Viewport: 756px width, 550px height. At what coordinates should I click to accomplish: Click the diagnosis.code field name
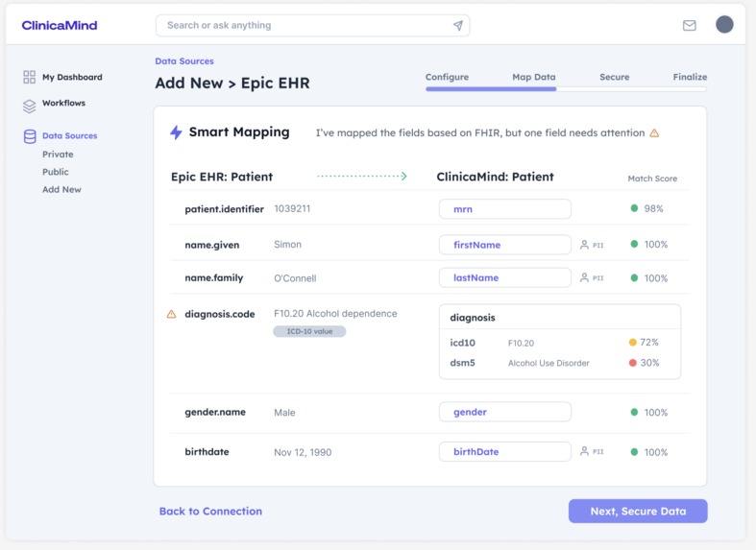coord(220,314)
